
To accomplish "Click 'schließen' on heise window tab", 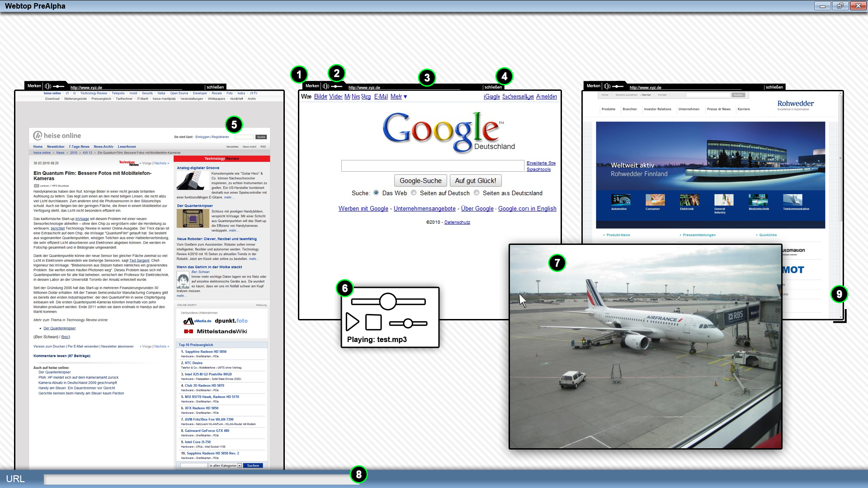I will point(215,87).
